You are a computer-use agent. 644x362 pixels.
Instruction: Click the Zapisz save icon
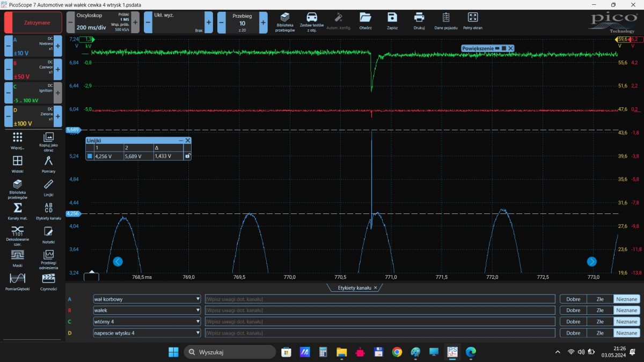pyautogui.click(x=392, y=20)
